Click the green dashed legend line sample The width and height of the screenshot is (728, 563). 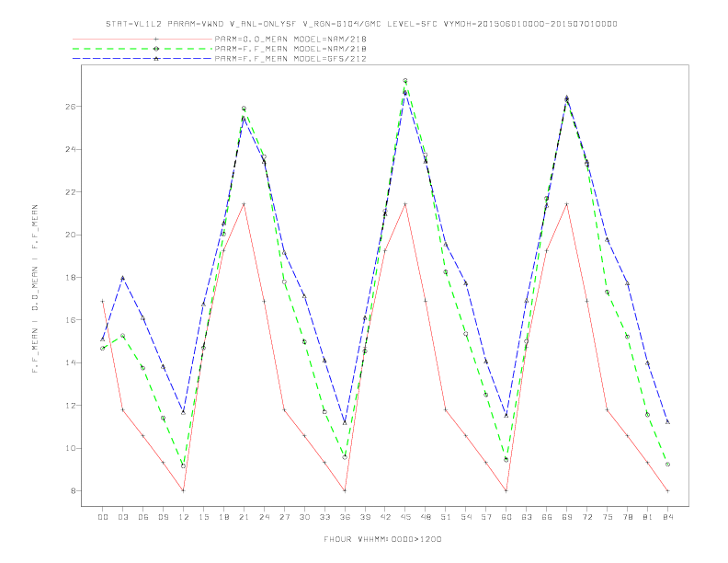[142, 49]
